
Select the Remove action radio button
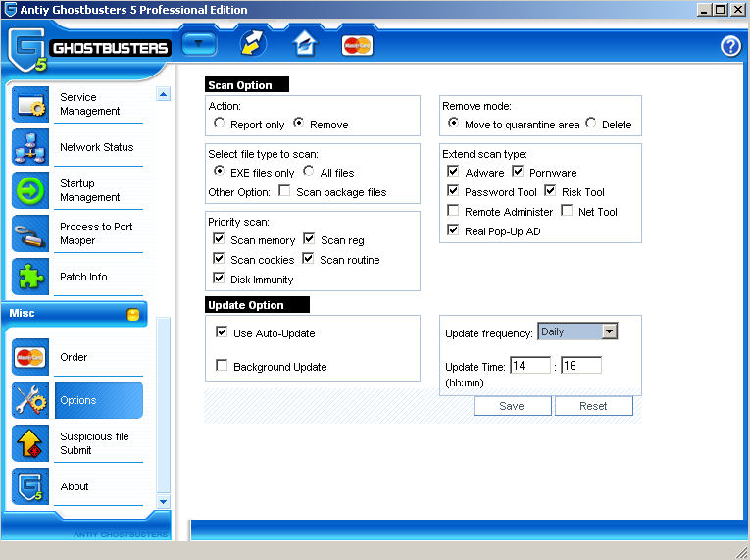click(x=298, y=123)
